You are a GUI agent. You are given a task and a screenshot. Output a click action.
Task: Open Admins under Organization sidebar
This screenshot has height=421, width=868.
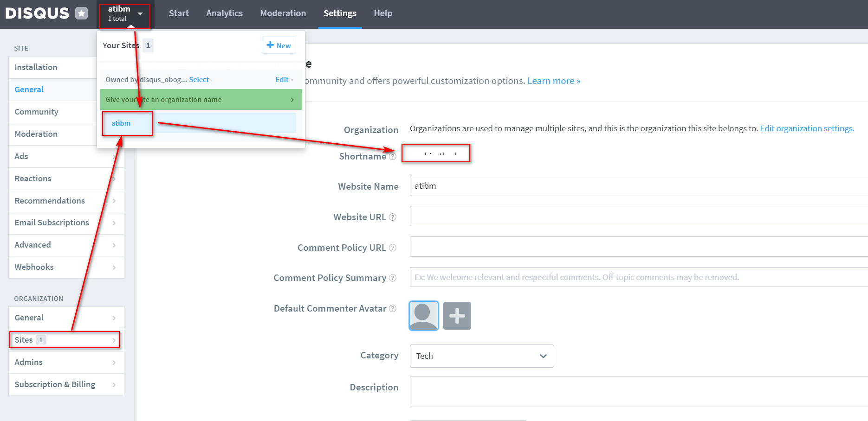coord(66,362)
